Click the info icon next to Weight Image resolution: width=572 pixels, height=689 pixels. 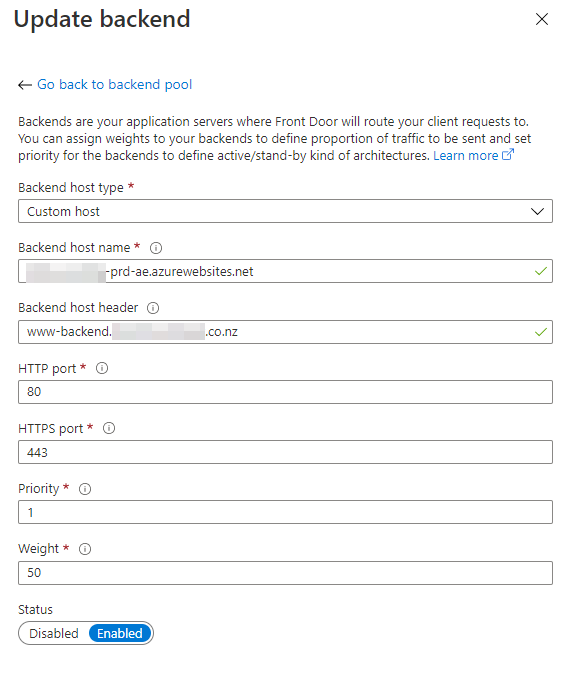85,549
